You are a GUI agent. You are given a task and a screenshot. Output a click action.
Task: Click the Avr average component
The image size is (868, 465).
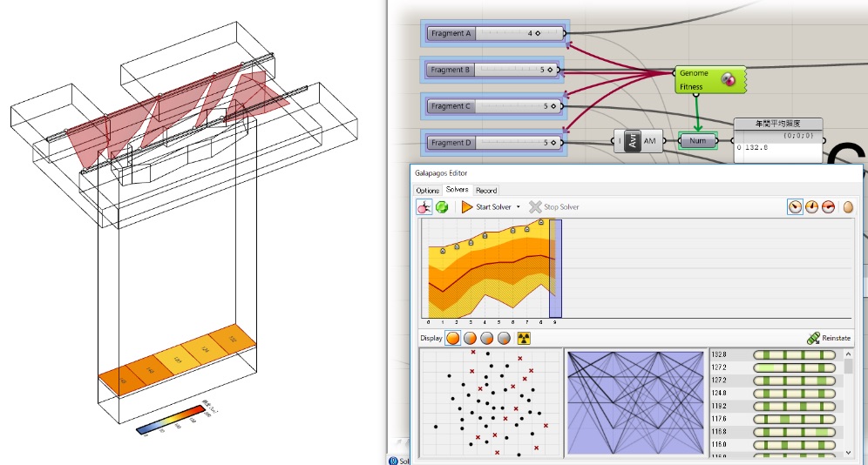(633, 141)
